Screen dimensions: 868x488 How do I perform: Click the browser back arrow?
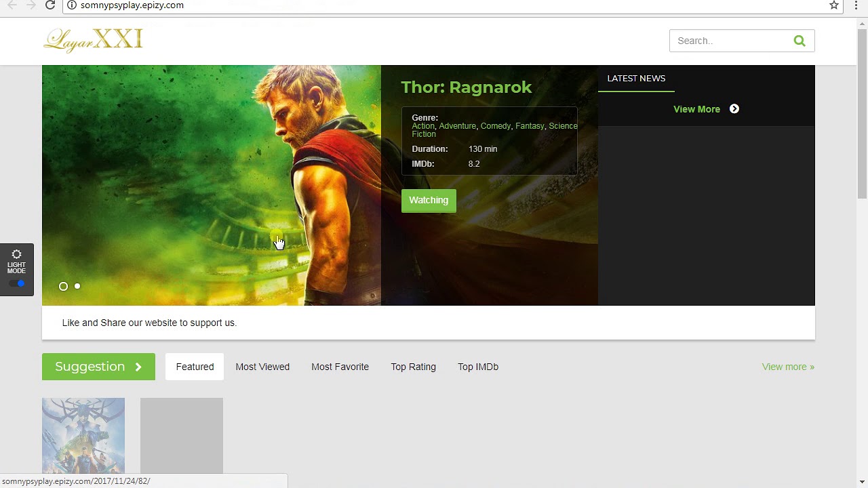[x=12, y=5]
